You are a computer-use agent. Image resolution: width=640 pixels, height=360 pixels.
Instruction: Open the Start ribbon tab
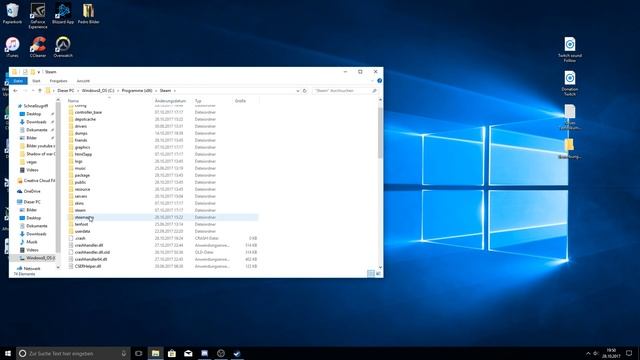(x=36, y=81)
